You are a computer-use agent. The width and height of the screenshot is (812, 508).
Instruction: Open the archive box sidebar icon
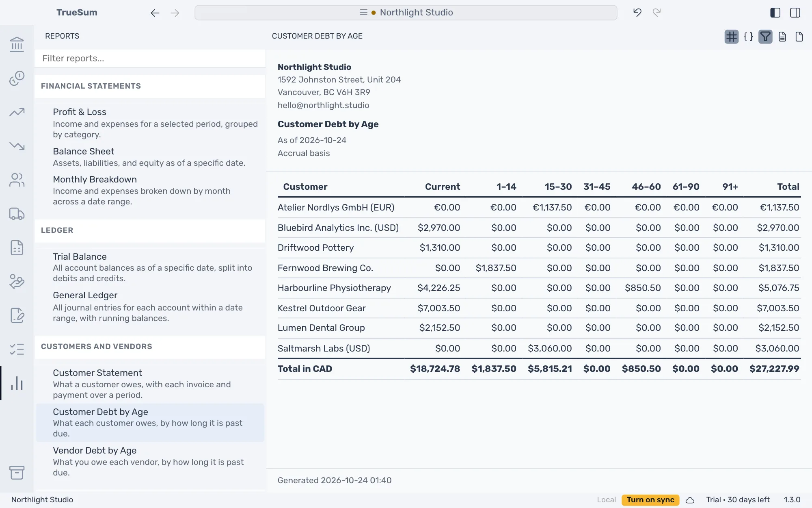tap(17, 473)
